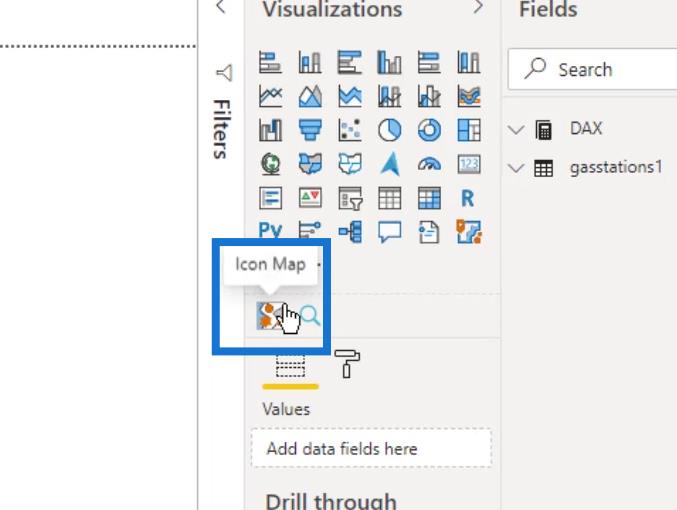Add a Scatter chart visual
Image resolution: width=677 pixels, height=510 pixels.
click(x=350, y=130)
